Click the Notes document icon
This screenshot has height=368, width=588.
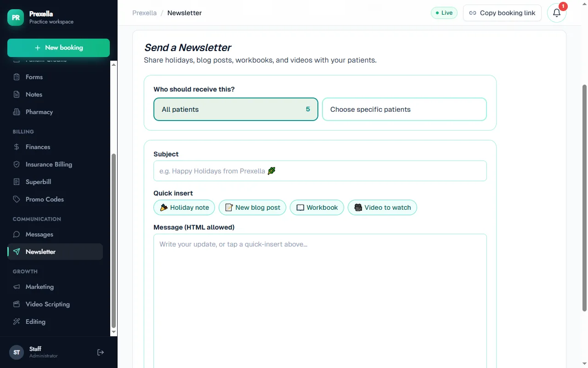pos(17,94)
